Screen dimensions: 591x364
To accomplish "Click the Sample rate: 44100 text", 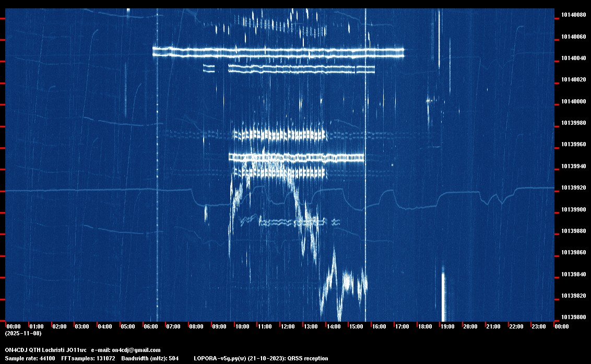I will click(x=30, y=358).
